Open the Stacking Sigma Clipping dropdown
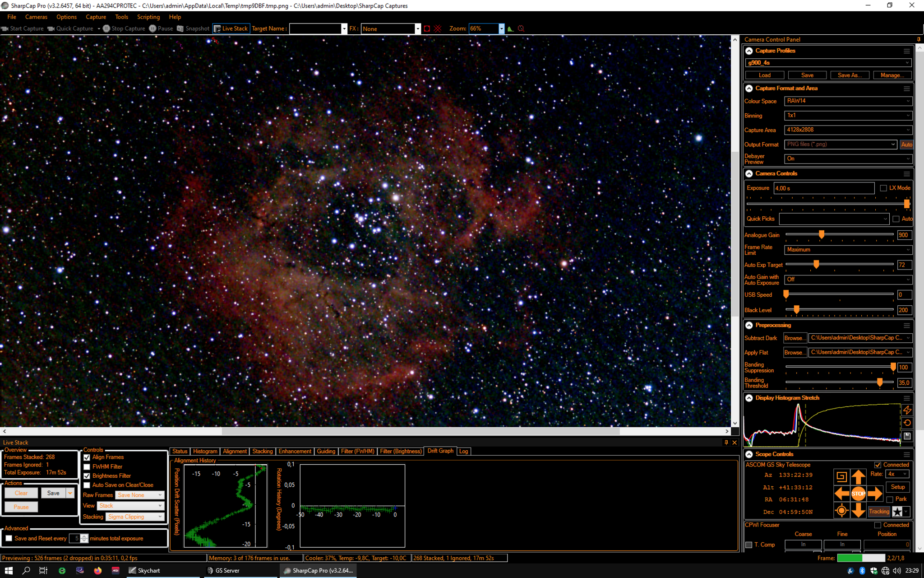Image resolution: width=924 pixels, height=578 pixels. tap(135, 517)
